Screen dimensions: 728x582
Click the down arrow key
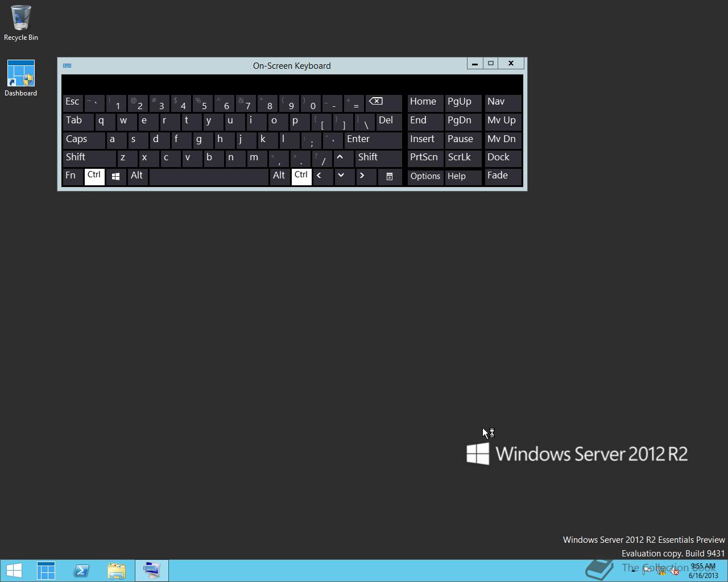[344, 177]
